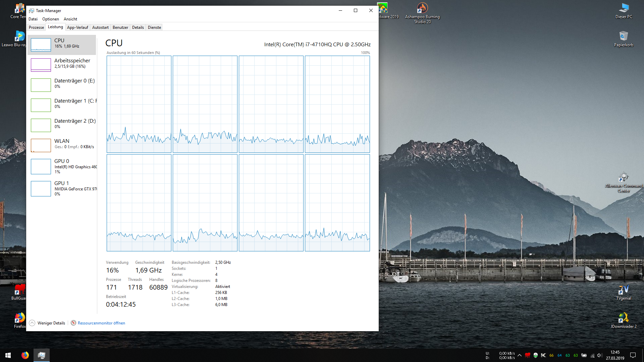Click the volume speaker tray icon
This screenshot has width=644, height=362.
click(600, 355)
